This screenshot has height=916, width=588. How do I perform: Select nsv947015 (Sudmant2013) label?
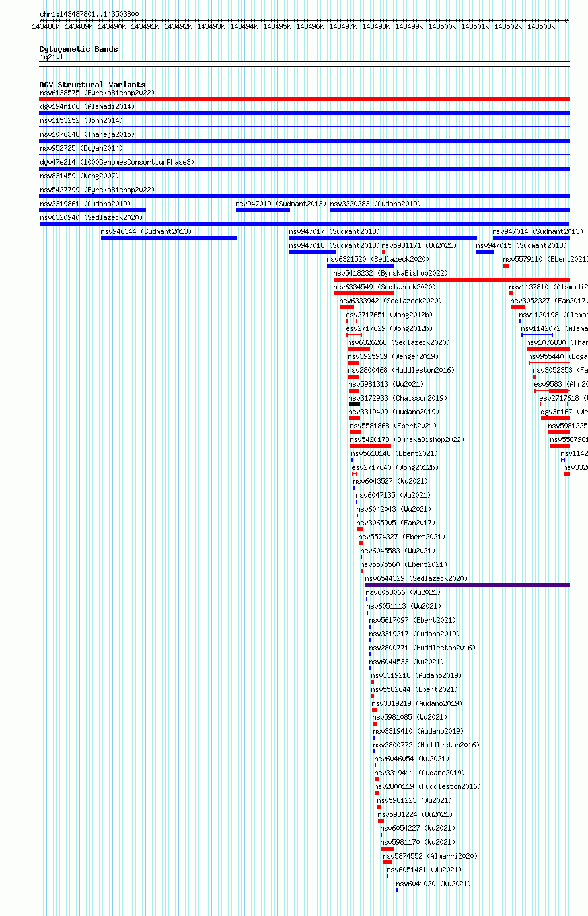pos(522,245)
